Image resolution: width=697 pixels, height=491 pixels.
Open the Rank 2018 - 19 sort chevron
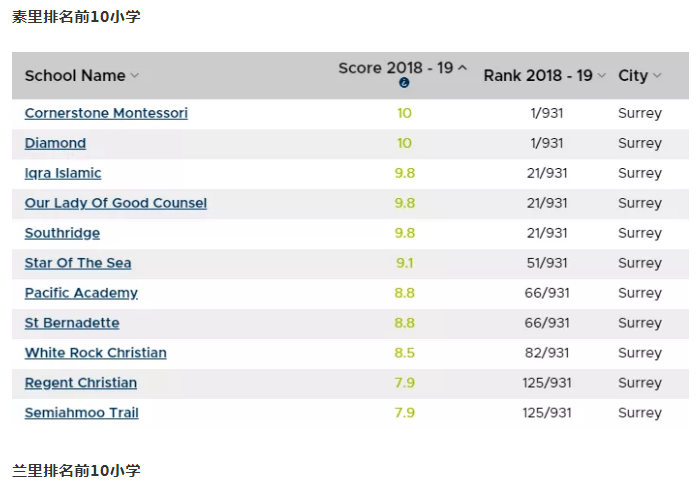pos(602,76)
